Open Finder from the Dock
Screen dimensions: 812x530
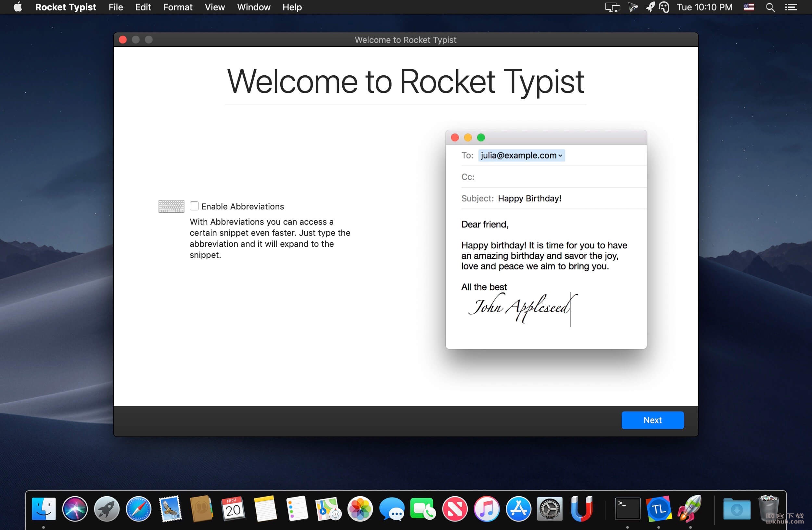44,509
